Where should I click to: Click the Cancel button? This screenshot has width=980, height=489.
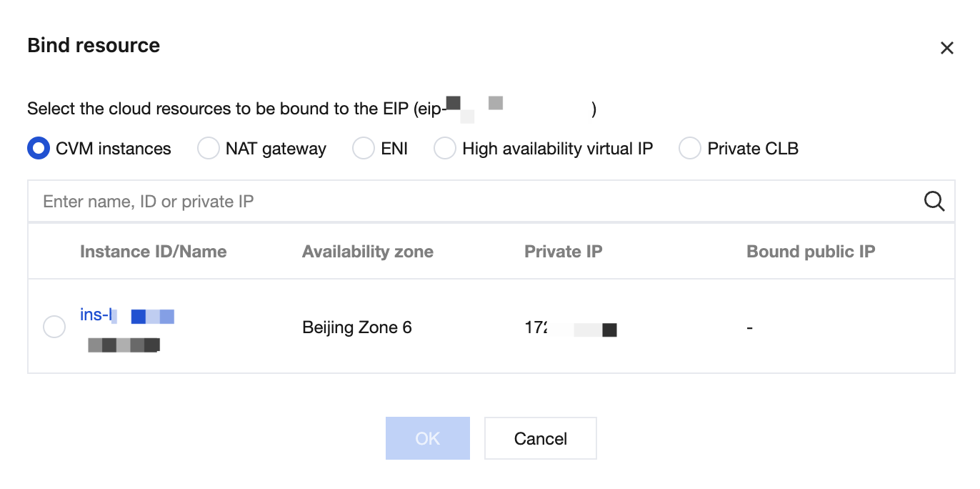pos(541,438)
